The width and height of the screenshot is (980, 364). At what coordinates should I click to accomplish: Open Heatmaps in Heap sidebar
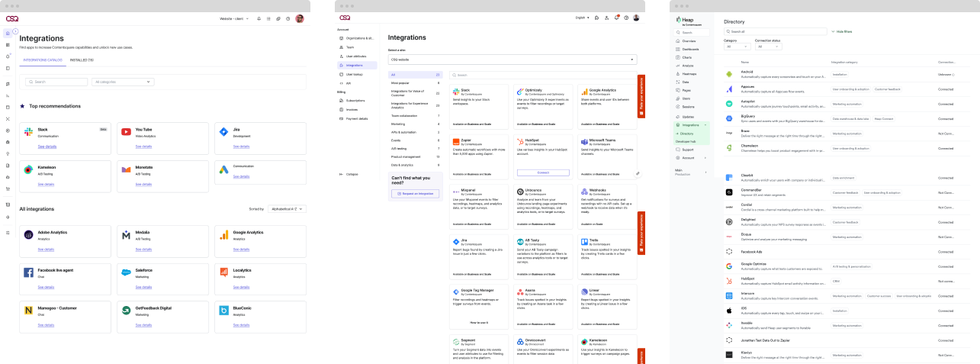point(686,74)
